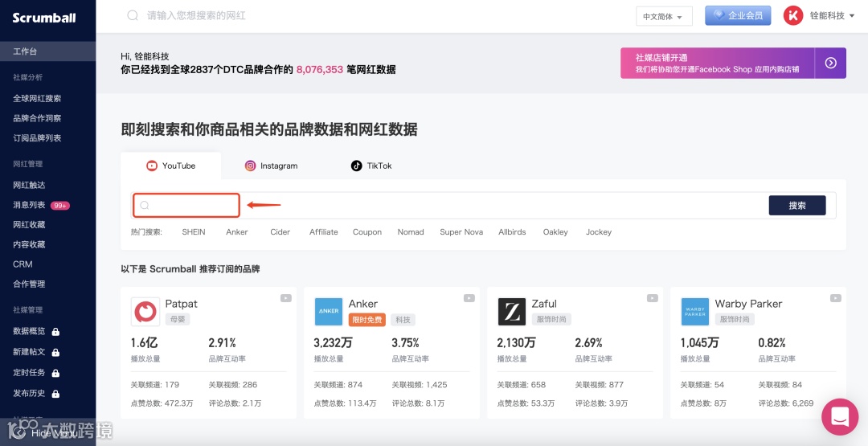This screenshot has height=446, width=868.
Task: Open 工作台 in the sidebar
Action: tap(47, 51)
